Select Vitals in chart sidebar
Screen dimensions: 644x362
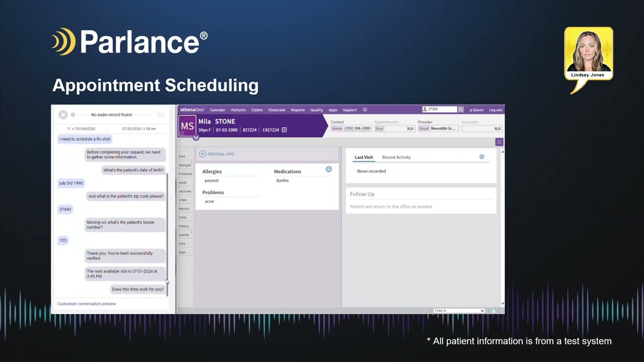click(x=183, y=200)
